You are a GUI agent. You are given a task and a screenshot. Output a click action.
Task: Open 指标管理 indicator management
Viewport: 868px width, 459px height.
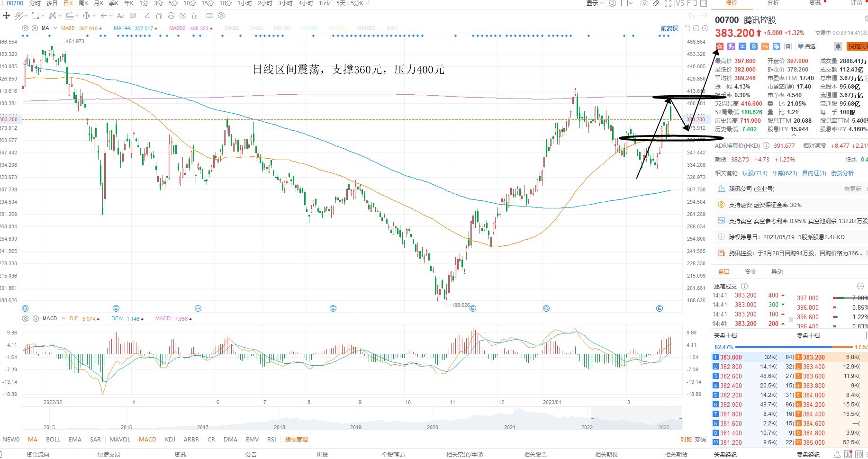tap(297, 440)
